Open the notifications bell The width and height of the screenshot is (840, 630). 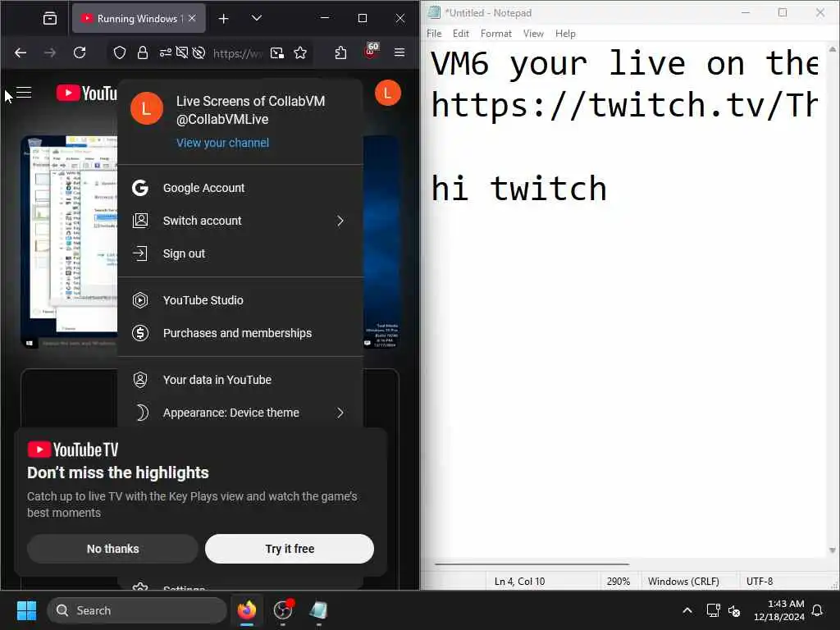coord(818,610)
